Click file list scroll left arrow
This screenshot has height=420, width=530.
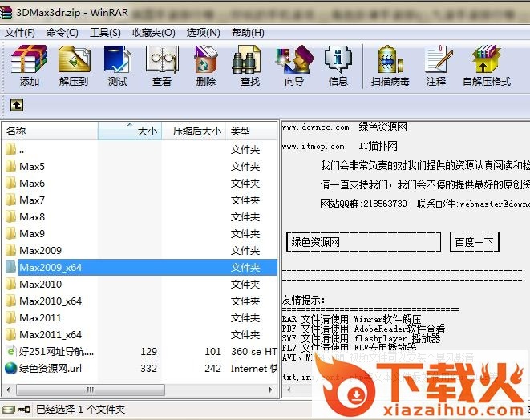(9, 390)
